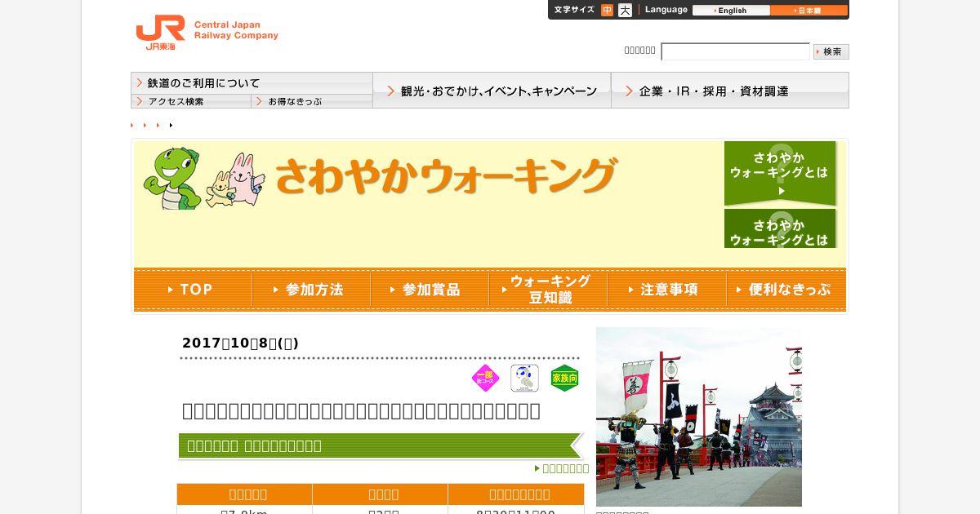Screen dimensions: 980x514
Task: Set font size to 大 (large)
Action: (x=625, y=11)
